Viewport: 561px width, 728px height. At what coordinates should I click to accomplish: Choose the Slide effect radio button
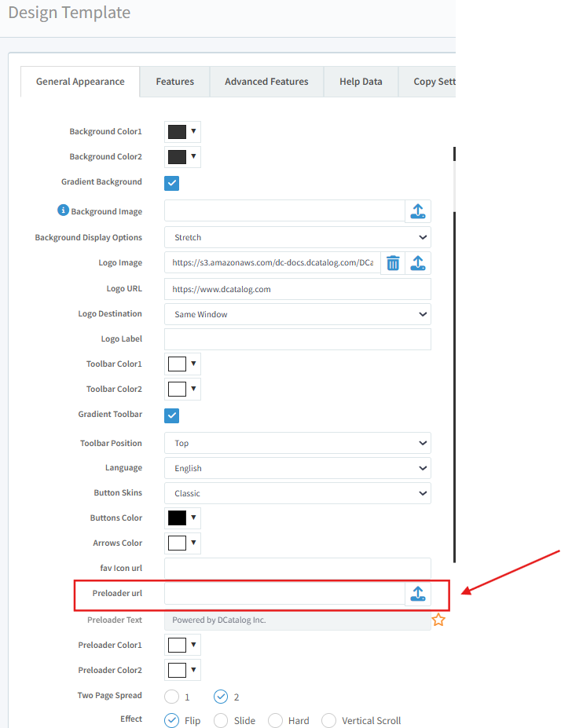point(221,720)
